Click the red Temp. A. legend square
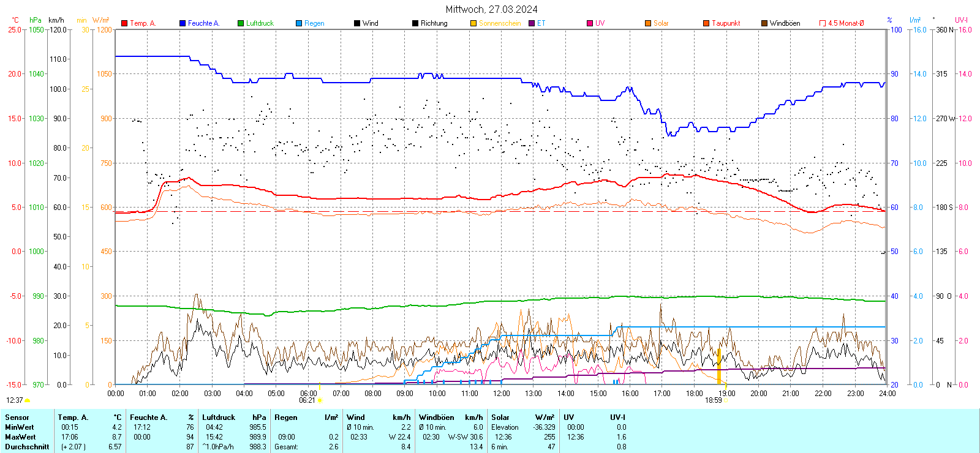Viewport: 980px width, 453px height. coord(124,23)
